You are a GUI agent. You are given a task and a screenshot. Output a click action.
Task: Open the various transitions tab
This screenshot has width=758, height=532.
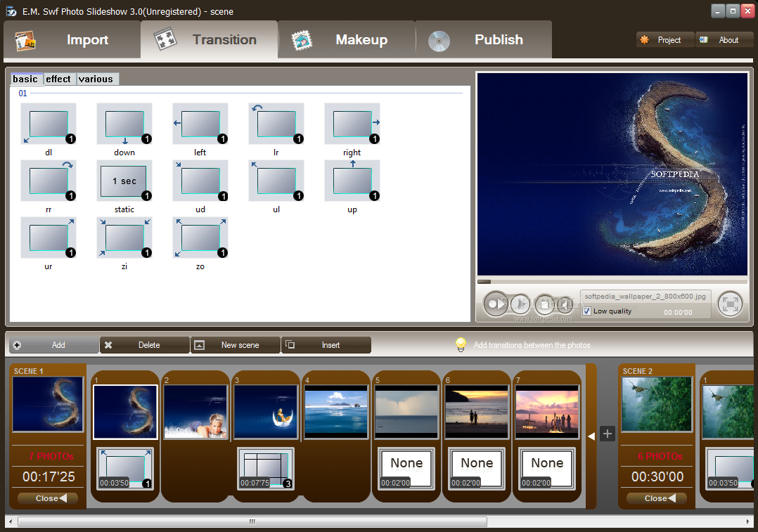click(x=97, y=79)
